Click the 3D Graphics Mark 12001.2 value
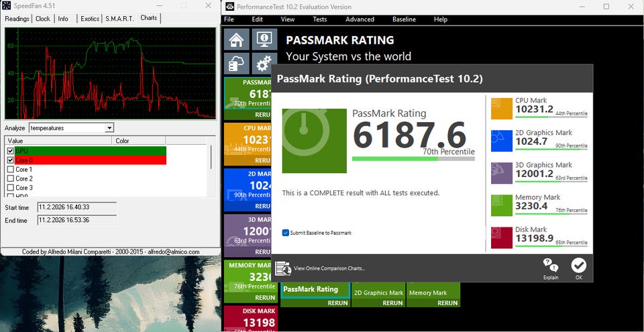 click(534, 174)
